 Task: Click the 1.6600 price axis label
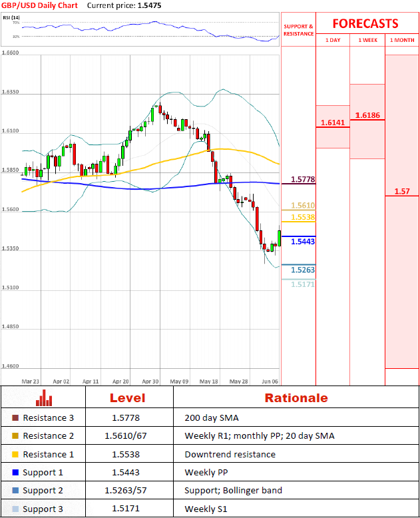pyautogui.click(x=10, y=53)
